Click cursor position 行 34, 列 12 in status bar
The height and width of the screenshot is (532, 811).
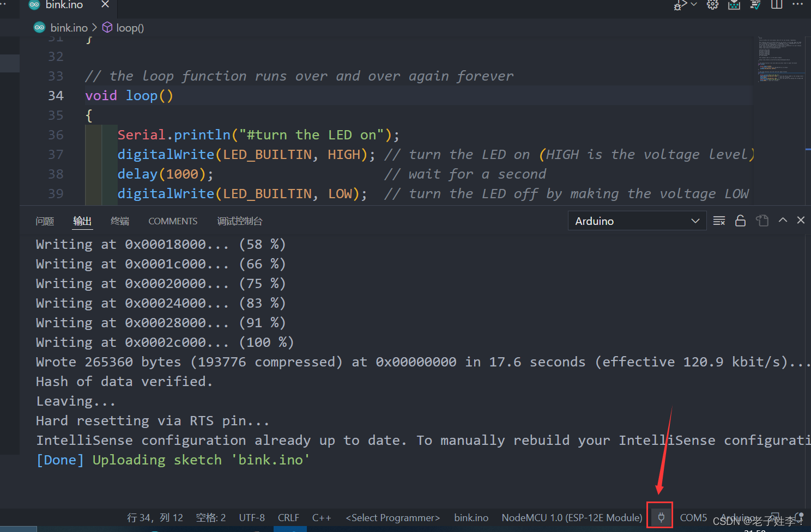[x=155, y=518]
